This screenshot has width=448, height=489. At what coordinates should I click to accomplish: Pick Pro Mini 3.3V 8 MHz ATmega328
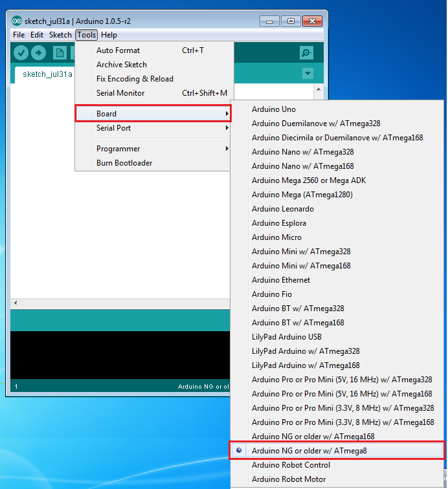click(x=337, y=408)
